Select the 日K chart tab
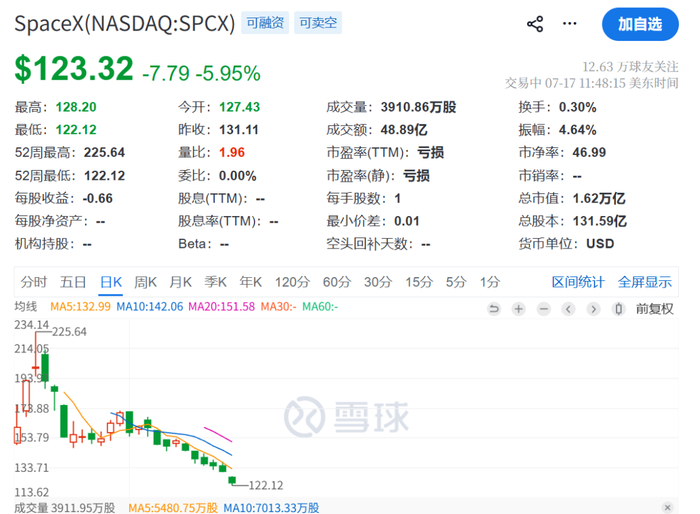Viewport: 700px width, 514px height. 111,282
